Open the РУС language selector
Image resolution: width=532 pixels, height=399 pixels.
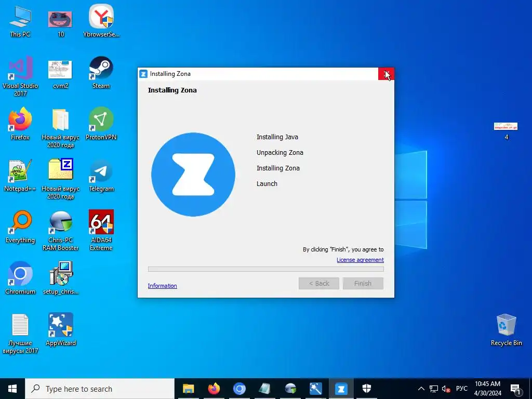pyautogui.click(x=461, y=389)
